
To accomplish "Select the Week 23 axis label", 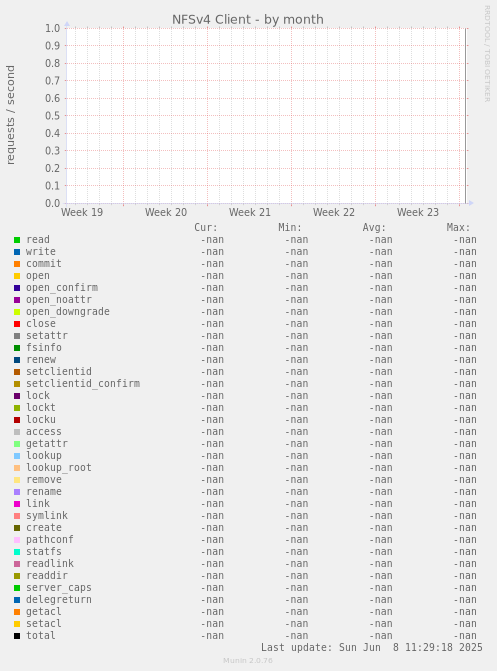I will point(418,212).
